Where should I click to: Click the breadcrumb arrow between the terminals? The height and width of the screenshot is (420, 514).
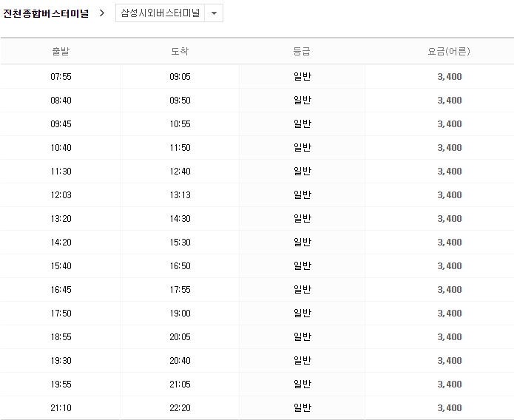[x=102, y=13]
